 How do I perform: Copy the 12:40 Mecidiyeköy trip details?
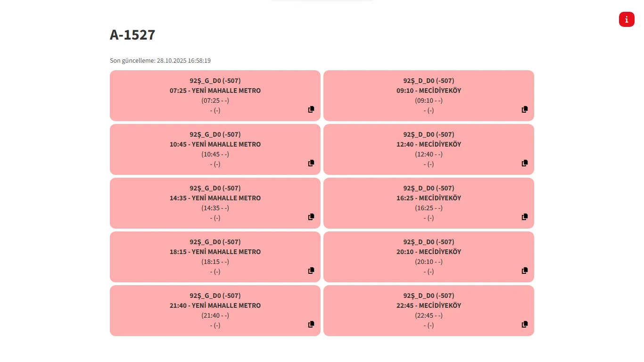click(x=525, y=163)
